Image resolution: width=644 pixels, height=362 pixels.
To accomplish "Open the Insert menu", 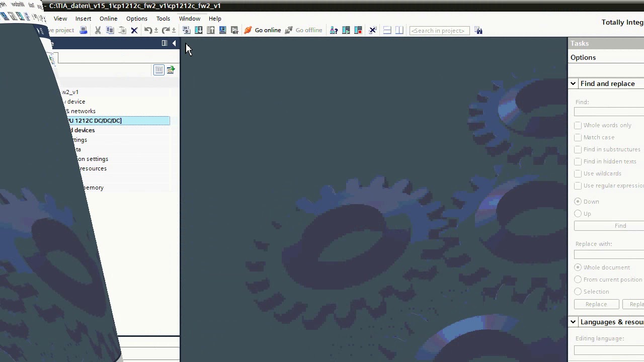I will coord(84,19).
